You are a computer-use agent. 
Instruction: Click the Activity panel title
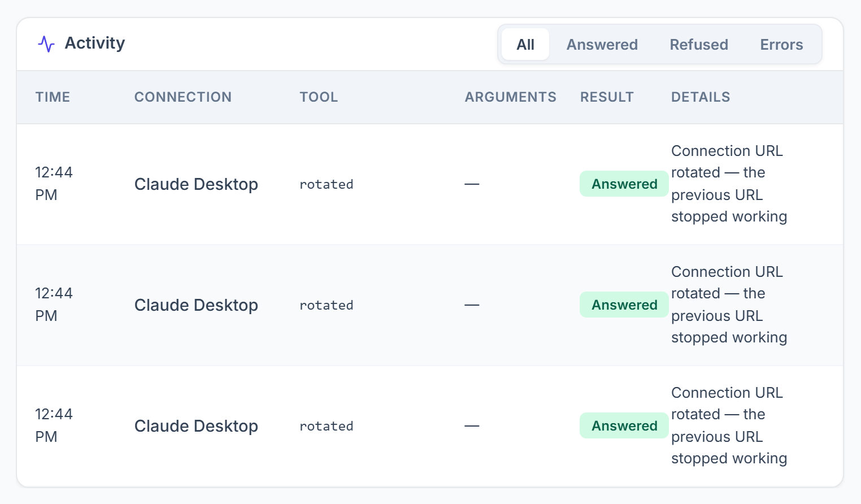(95, 43)
